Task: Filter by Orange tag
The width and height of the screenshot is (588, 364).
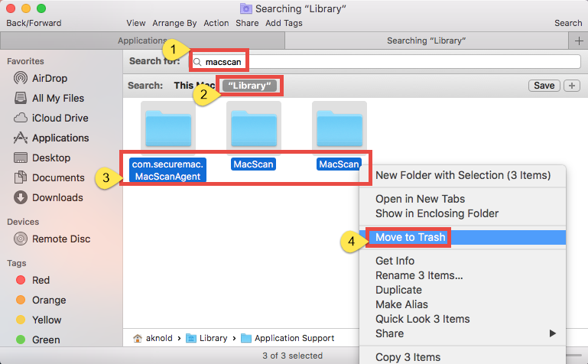Action: click(x=41, y=300)
